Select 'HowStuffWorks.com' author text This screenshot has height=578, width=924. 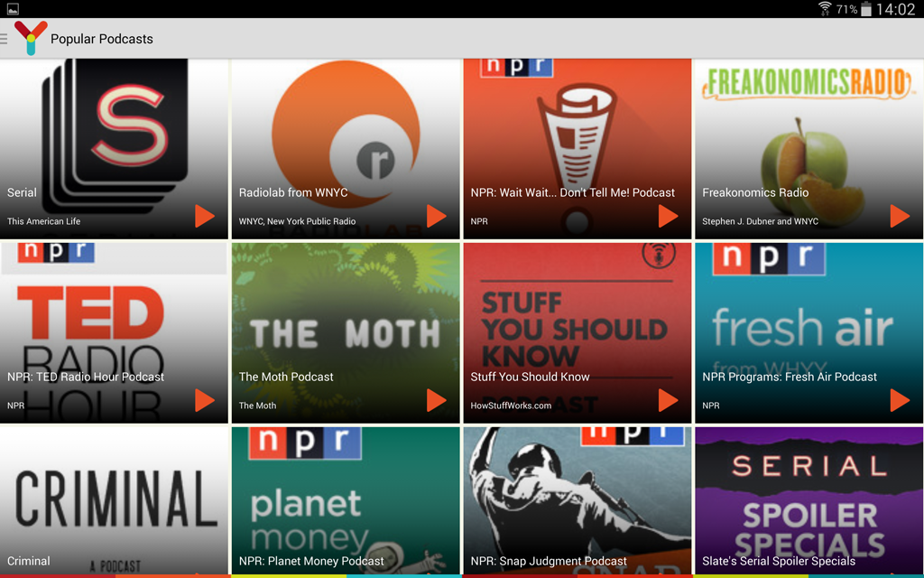pos(511,406)
